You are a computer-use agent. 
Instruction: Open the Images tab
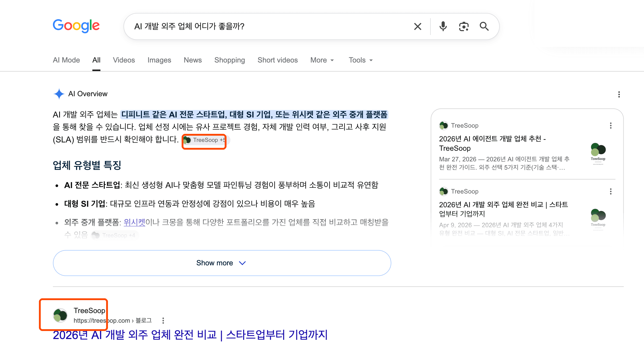pyautogui.click(x=159, y=60)
